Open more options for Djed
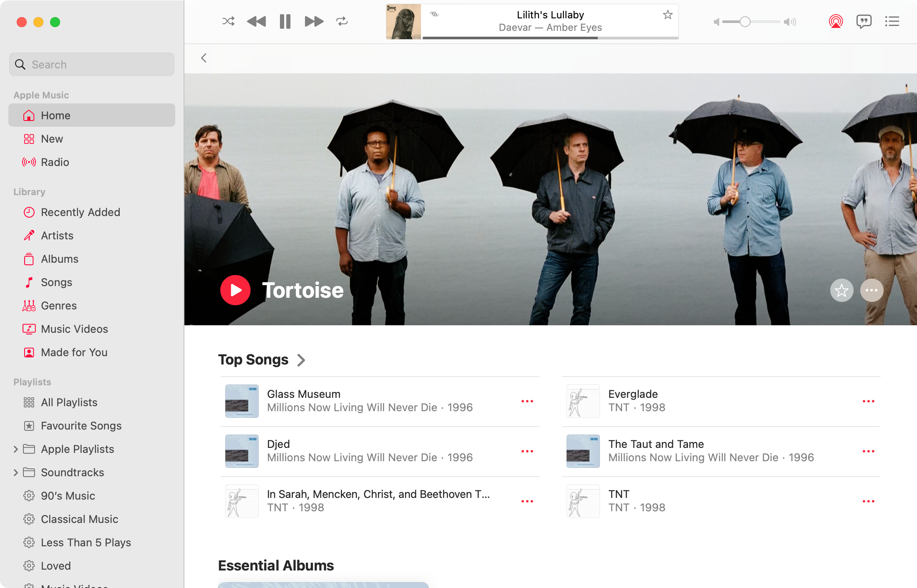 (x=527, y=451)
